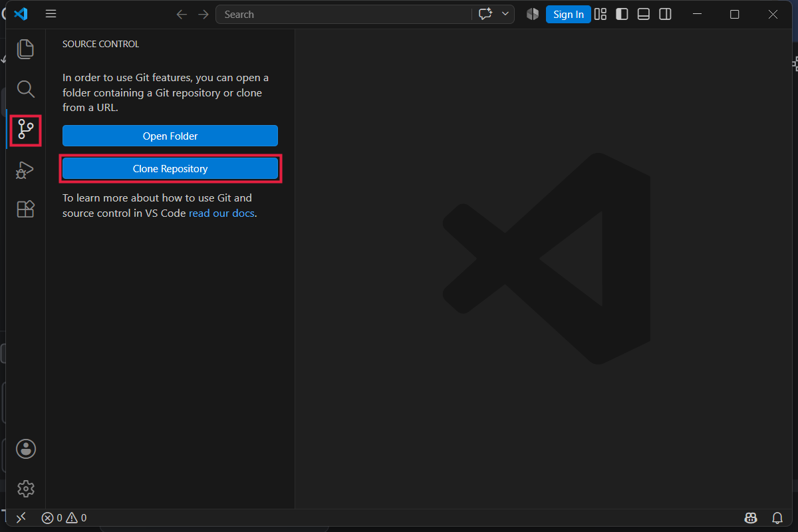Expand the chat dropdown chevron

click(x=505, y=14)
